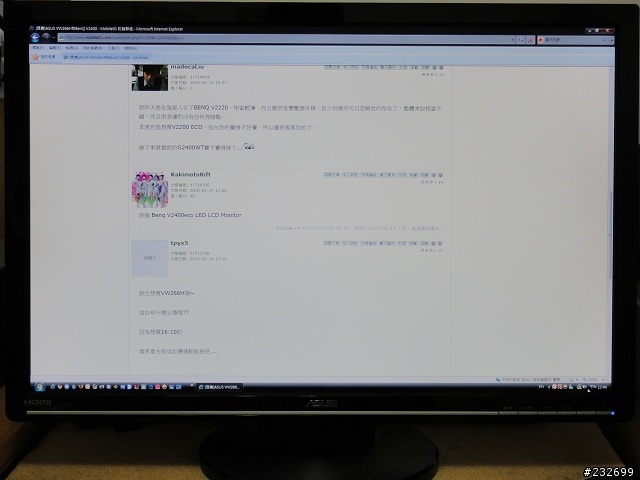Expand hidden tray icons arrow
Image resolution: width=640 pixels, height=480 pixels.
click(x=549, y=387)
